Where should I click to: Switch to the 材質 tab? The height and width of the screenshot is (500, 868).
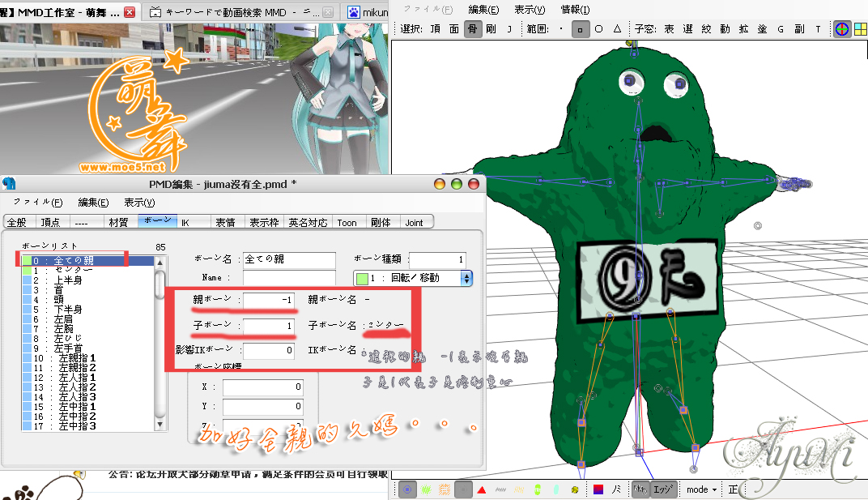point(118,222)
